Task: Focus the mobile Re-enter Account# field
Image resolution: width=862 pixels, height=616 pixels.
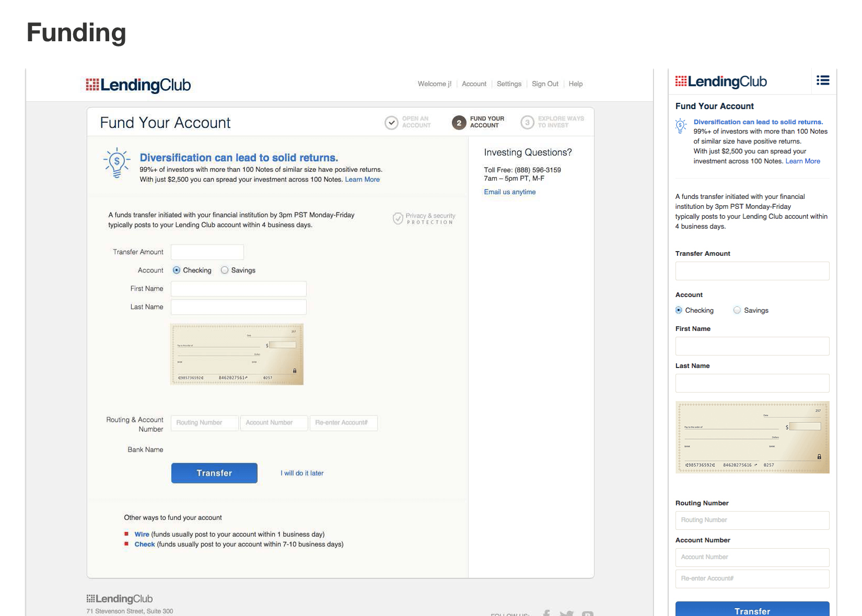Action: coord(752,579)
